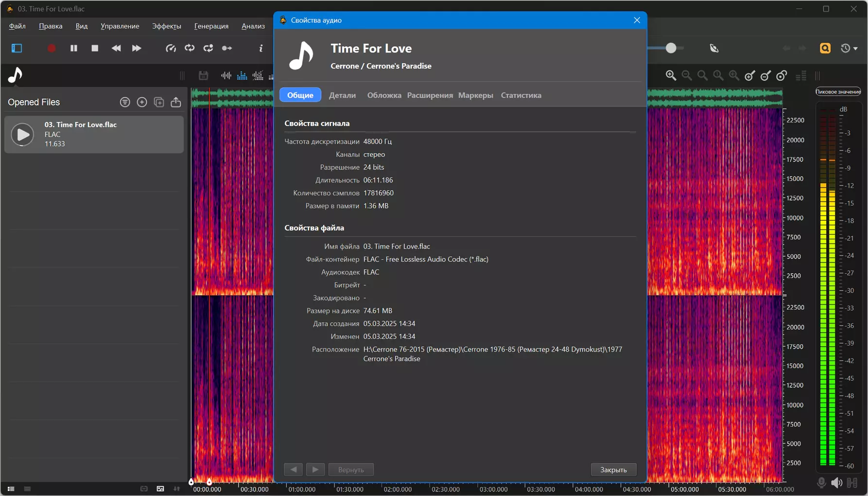
Task: Open the Генерация menu
Action: point(211,26)
